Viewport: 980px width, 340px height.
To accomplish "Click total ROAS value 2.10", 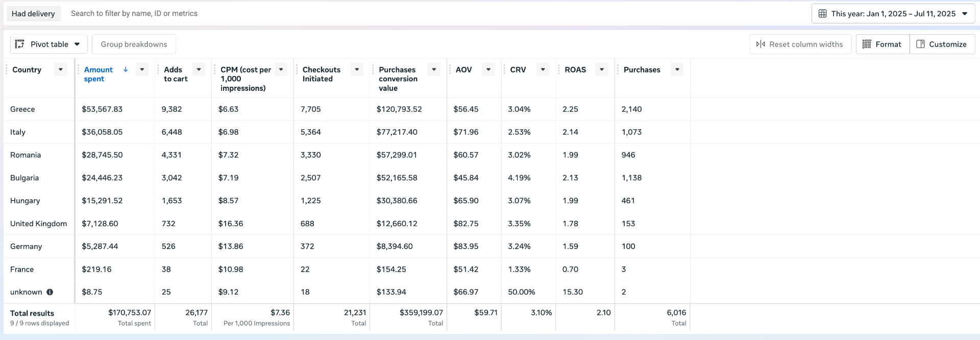I will (x=603, y=312).
